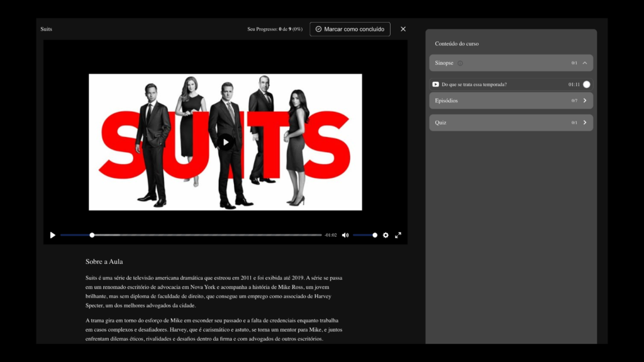
Task: Expand the Episódios section
Action: (x=585, y=101)
